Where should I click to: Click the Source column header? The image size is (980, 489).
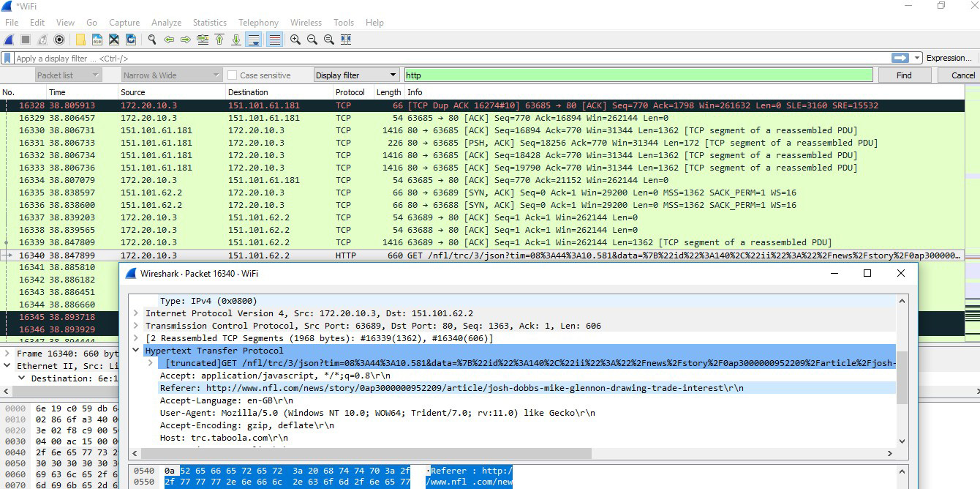172,92
